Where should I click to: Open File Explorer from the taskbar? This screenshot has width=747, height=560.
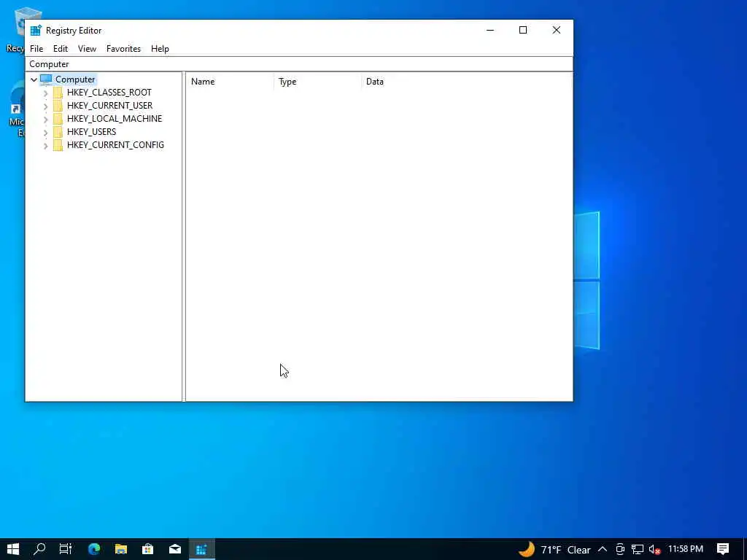pos(121,549)
